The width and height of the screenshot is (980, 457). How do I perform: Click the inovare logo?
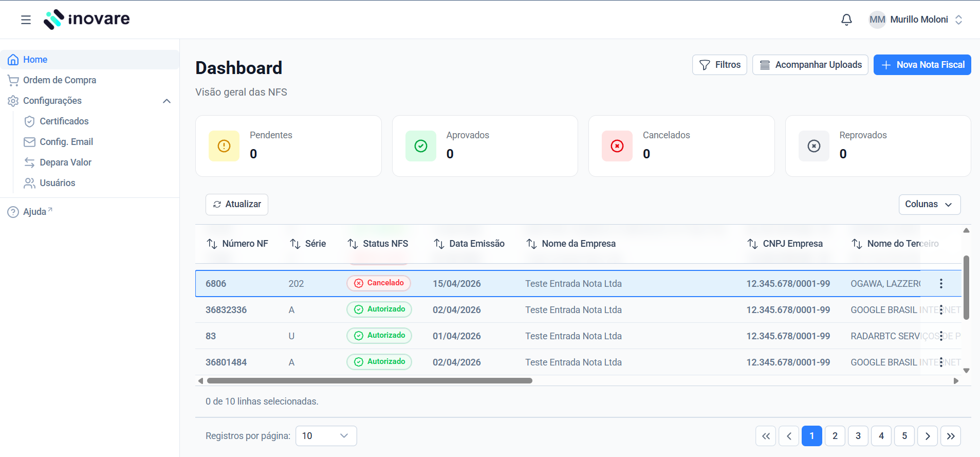[86, 20]
